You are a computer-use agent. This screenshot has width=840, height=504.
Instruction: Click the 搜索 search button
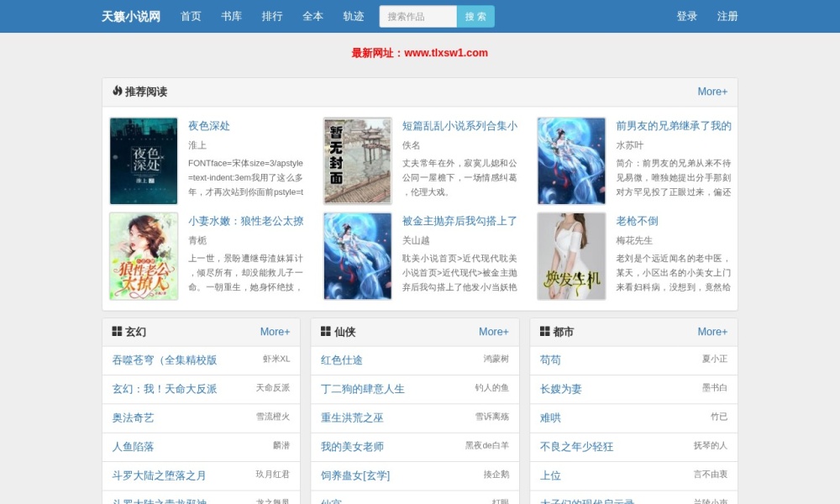[x=475, y=17]
